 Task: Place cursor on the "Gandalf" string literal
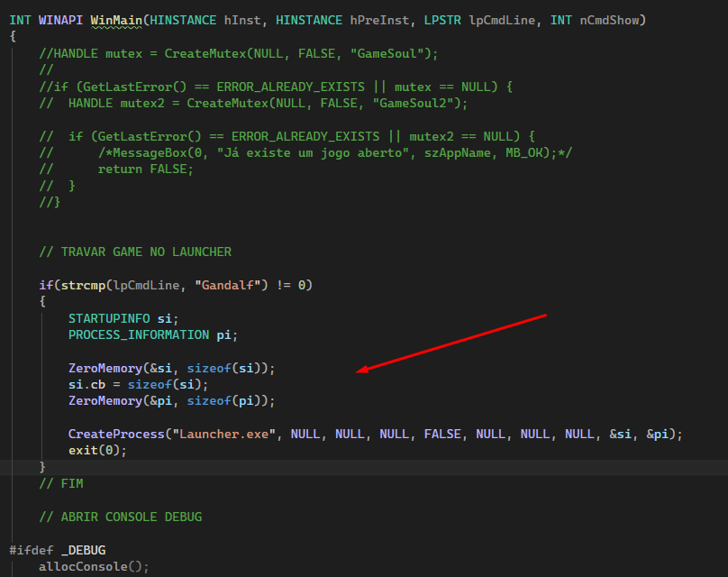point(230,285)
